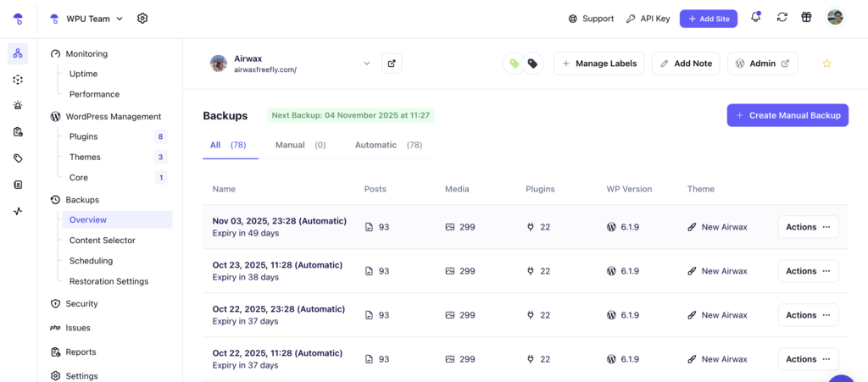Open team settings gear icon
The width and height of the screenshot is (868, 382).
[x=142, y=18]
